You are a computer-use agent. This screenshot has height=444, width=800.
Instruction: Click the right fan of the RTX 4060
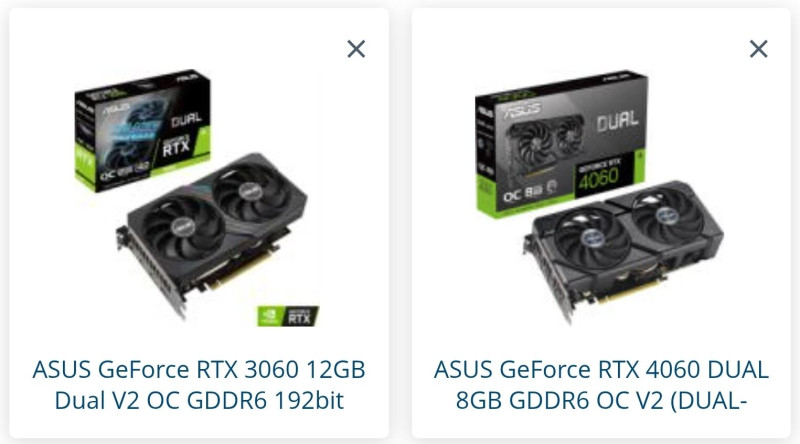point(667,215)
